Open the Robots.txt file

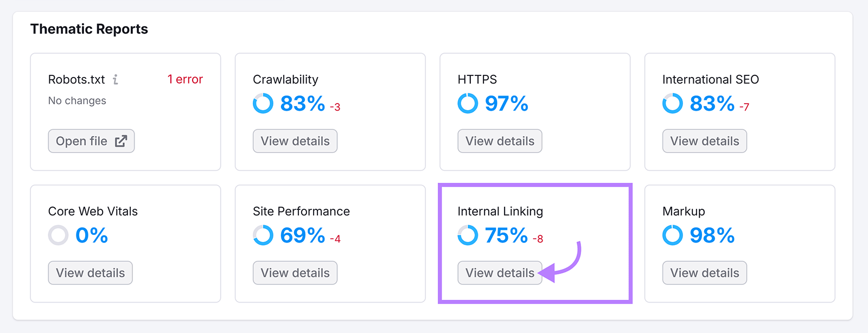coord(91,141)
